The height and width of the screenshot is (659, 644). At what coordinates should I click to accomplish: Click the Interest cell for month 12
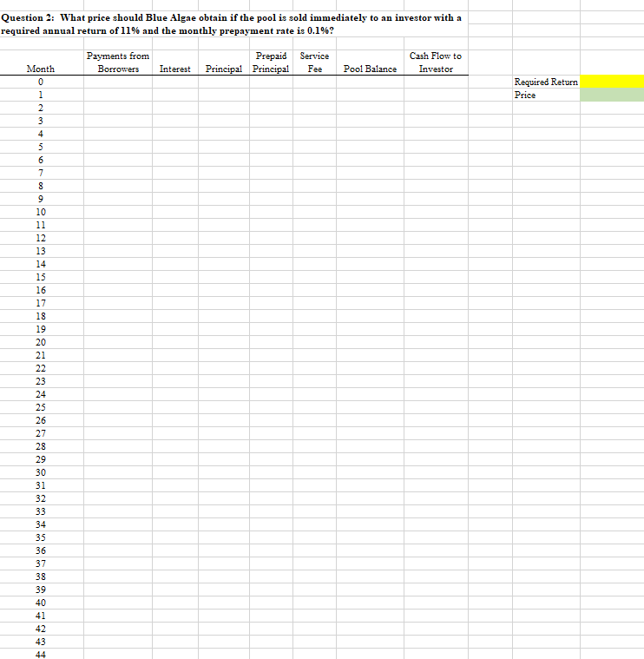175,238
